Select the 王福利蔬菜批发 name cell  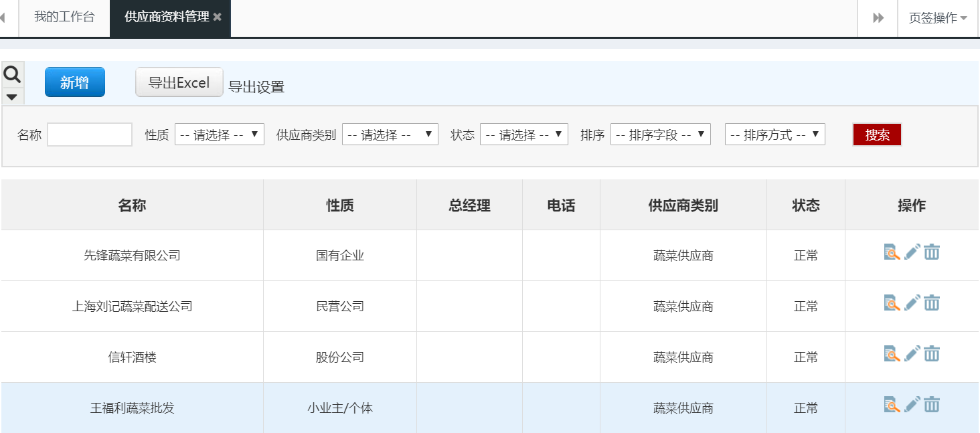tap(132, 408)
